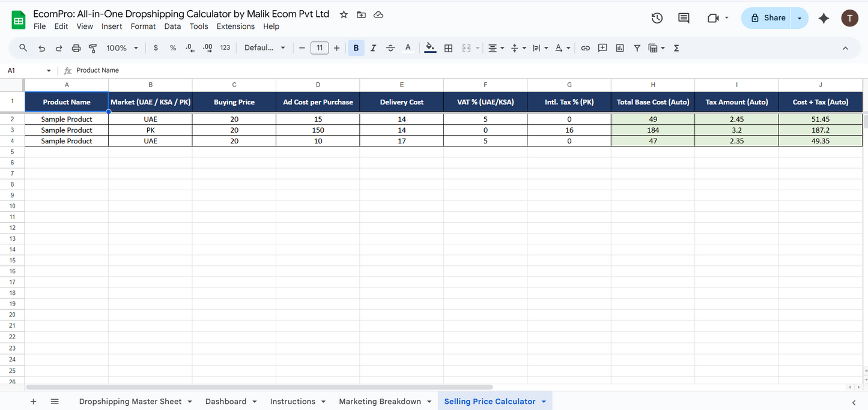
Task: Click the font size field
Action: tap(320, 48)
